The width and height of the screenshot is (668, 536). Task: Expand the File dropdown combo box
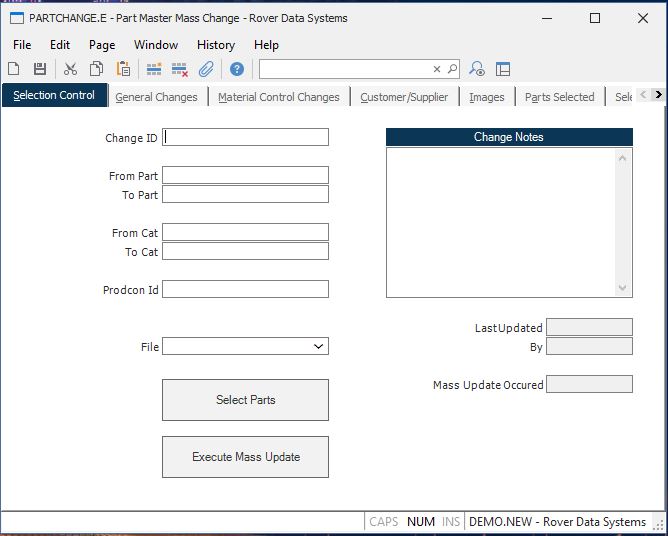pyautogui.click(x=318, y=347)
